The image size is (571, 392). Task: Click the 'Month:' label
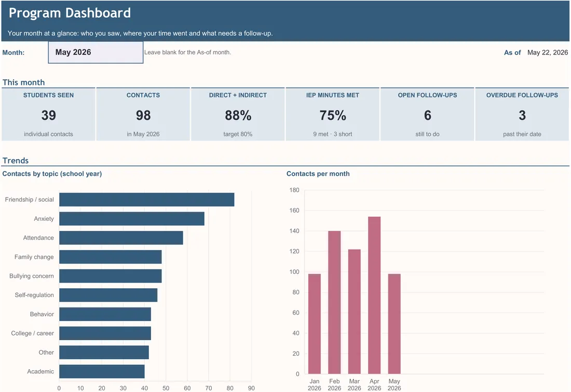click(13, 53)
